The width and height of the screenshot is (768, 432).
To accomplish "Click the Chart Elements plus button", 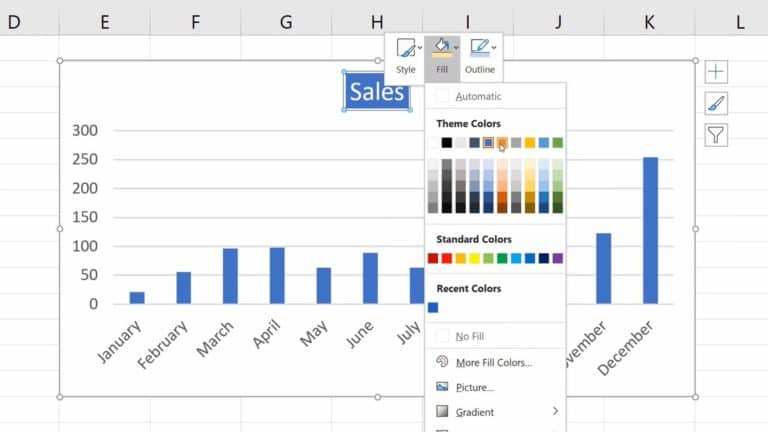I will click(x=716, y=72).
